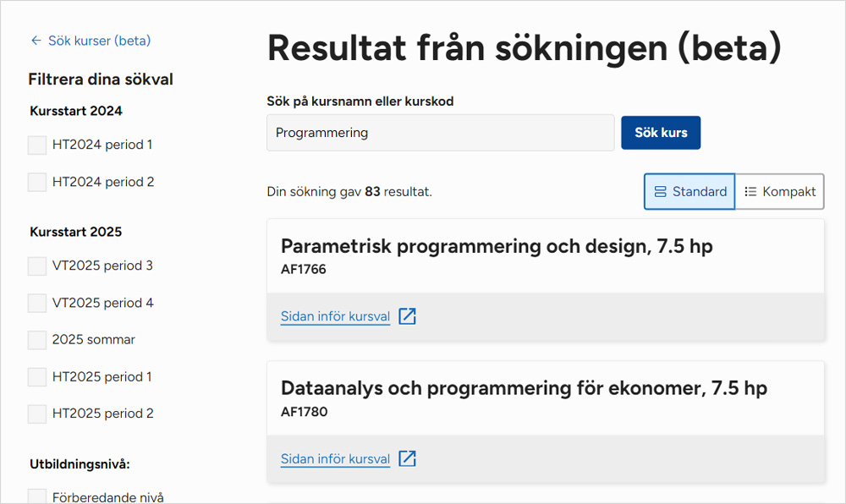The image size is (846, 504).
Task: Click external link icon for AF1766 course
Action: [x=408, y=316]
